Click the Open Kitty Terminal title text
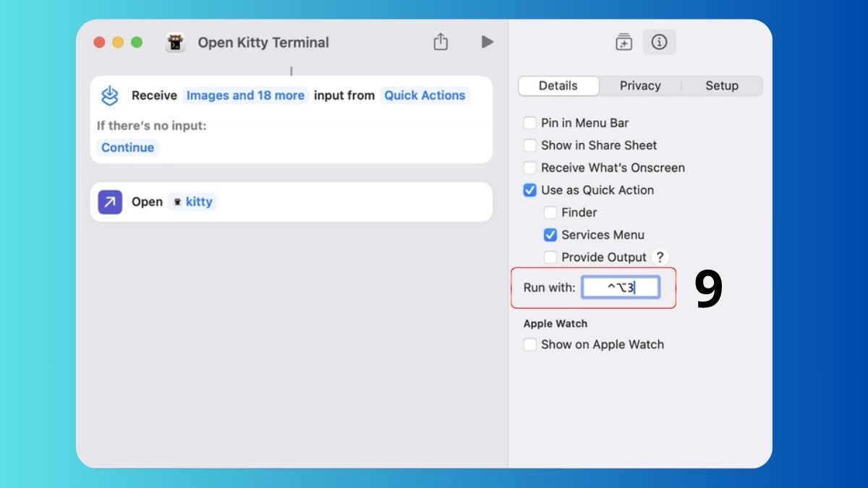The image size is (868, 488). [x=263, y=43]
